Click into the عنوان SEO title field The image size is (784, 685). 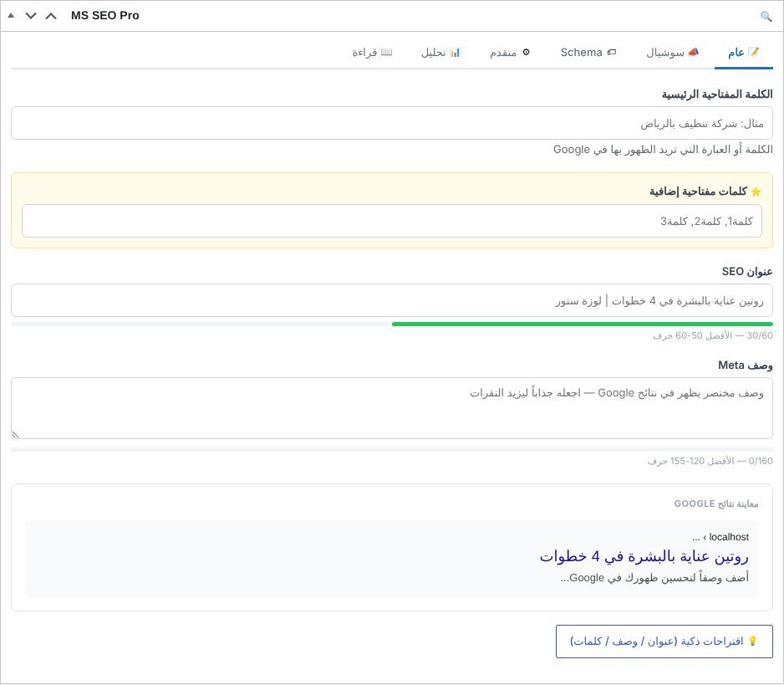coord(391,300)
